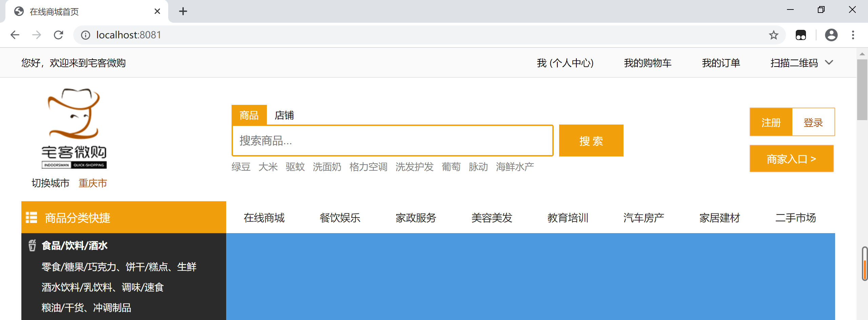The height and width of the screenshot is (320, 868).
Task: Open the 商家入口 merchant entrance
Action: coord(791,158)
